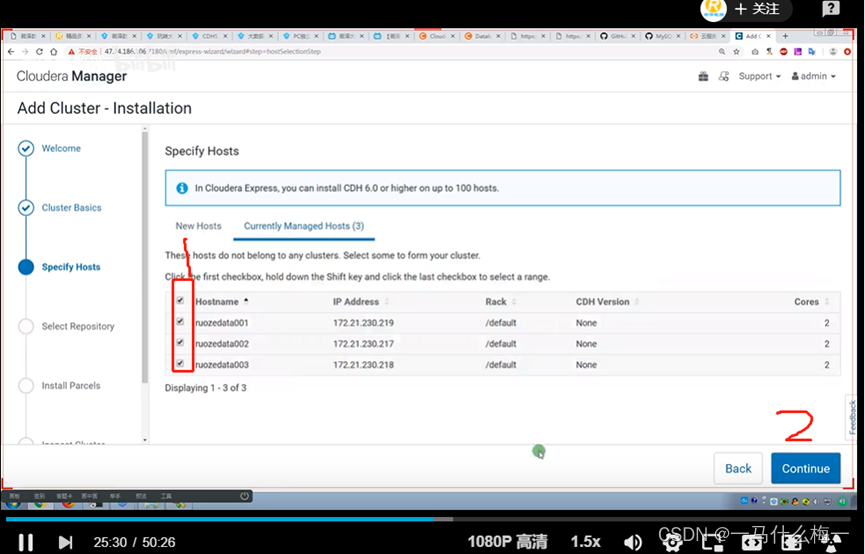Click the ruozedata001 hostname cell

click(x=222, y=323)
